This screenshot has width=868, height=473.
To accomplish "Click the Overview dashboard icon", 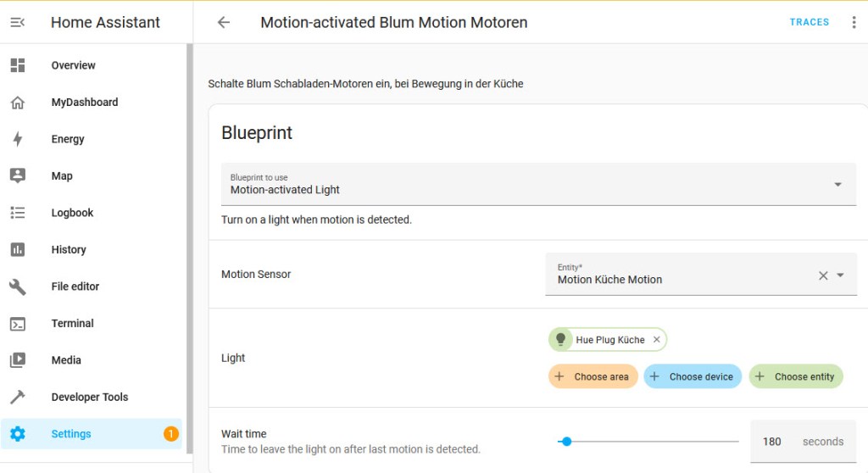I will pos(18,65).
